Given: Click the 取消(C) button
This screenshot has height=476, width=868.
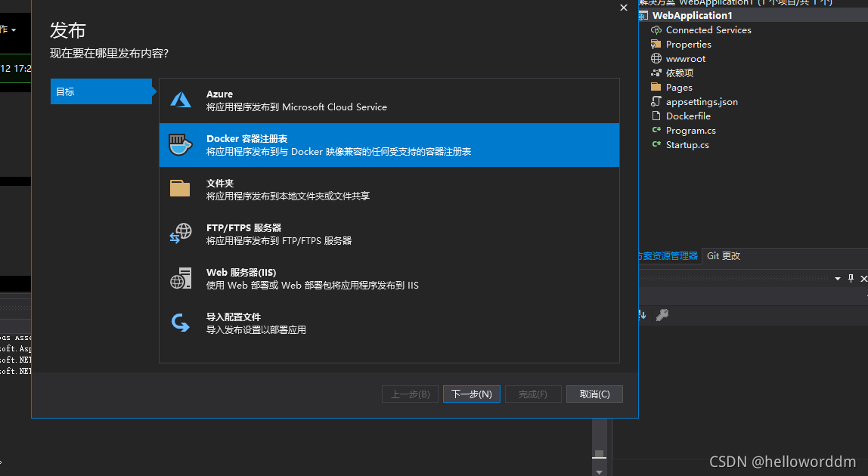Looking at the screenshot, I should 594,394.
